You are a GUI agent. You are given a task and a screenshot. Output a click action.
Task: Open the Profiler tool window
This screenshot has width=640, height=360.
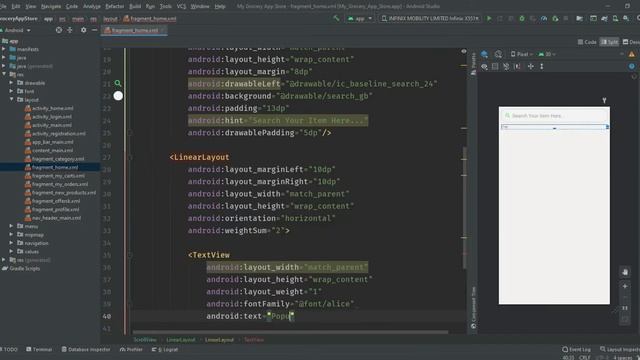coord(131,349)
